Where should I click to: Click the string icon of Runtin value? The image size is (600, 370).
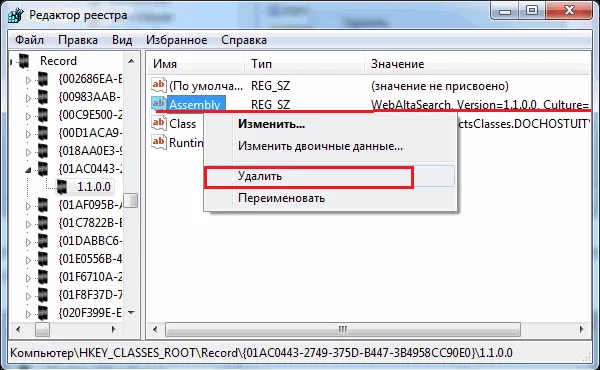(159, 142)
